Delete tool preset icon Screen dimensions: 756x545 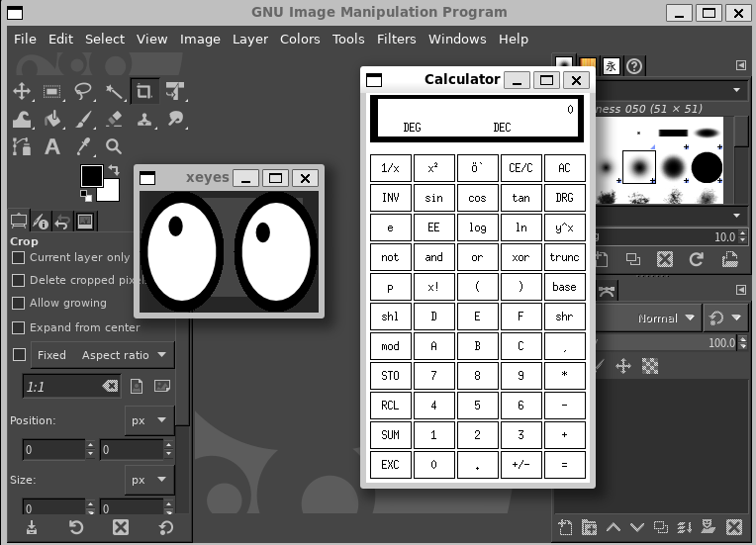tap(121, 527)
